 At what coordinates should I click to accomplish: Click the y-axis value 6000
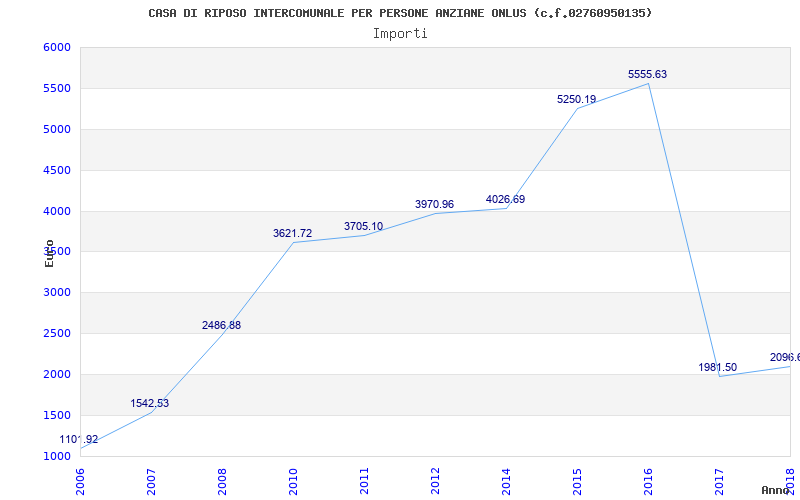pyautogui.click(x=57, y=47)
